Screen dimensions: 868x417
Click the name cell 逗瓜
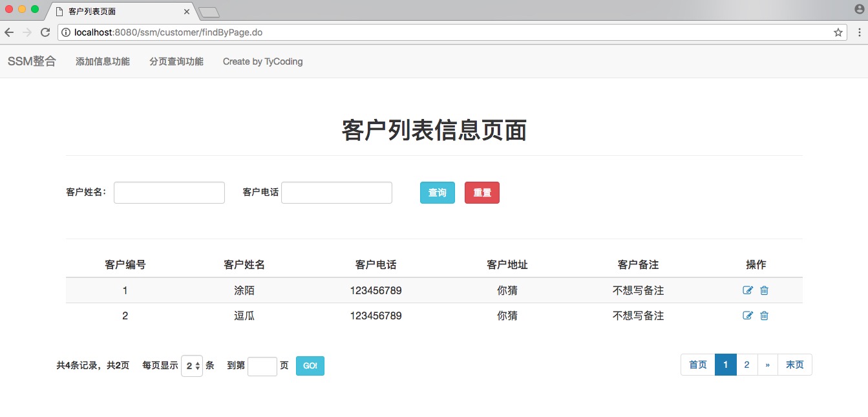tap(244, 315)
